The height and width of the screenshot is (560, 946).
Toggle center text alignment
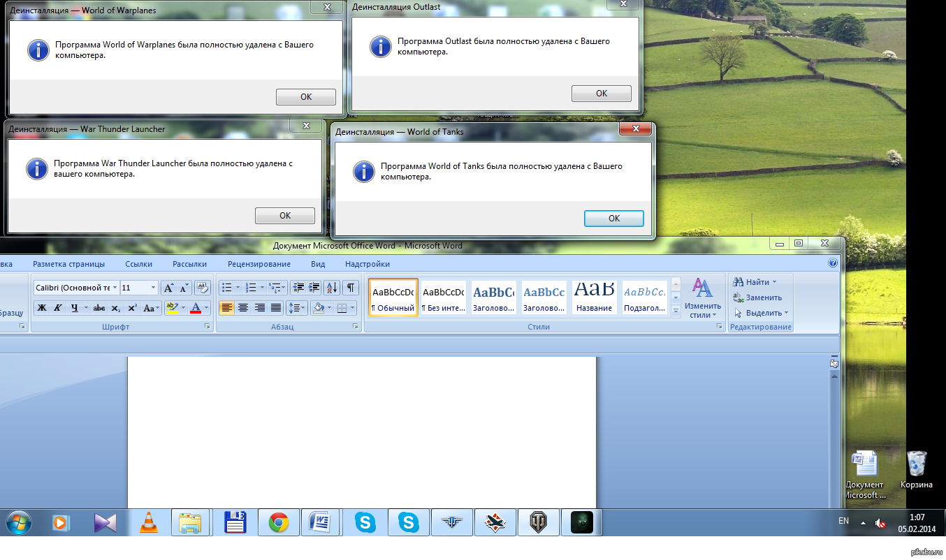(x=243, y=308)
